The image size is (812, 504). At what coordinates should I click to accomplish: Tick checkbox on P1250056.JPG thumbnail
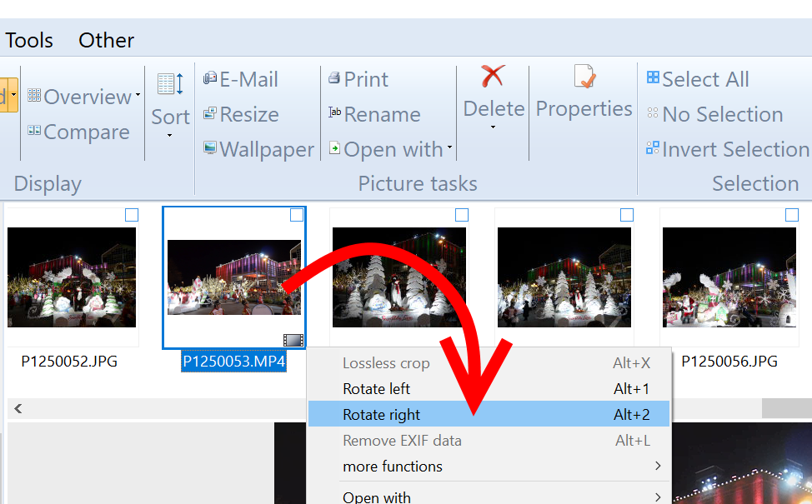791,215
